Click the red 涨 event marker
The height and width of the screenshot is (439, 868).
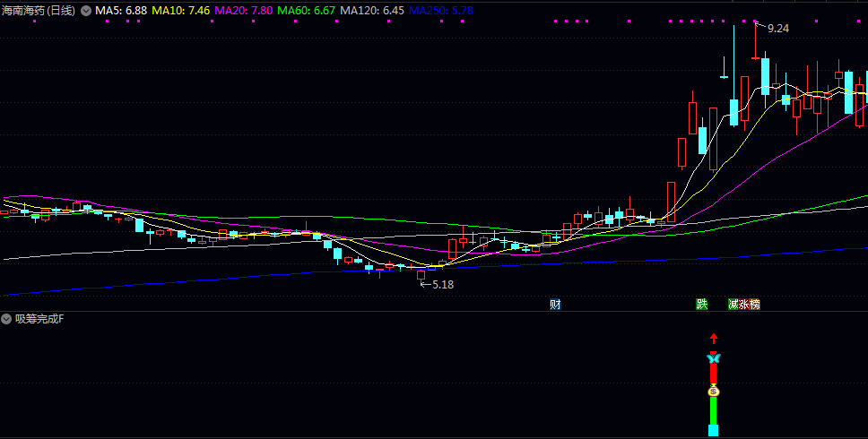[743, 304]
